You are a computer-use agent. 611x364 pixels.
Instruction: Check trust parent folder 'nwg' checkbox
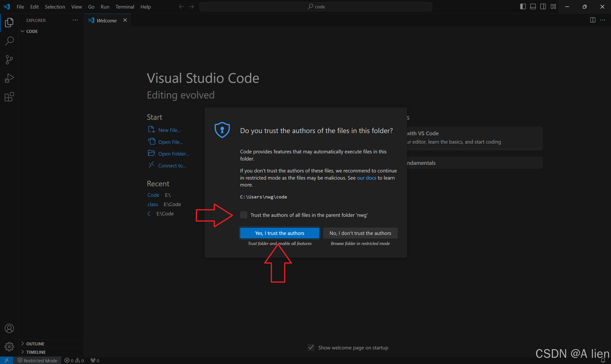[243, 215]
